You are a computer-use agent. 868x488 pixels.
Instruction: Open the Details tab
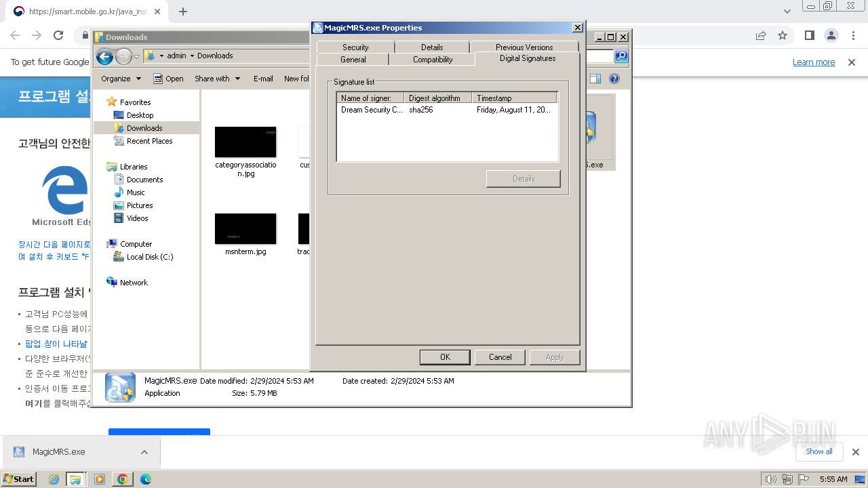tap(432, 47)
